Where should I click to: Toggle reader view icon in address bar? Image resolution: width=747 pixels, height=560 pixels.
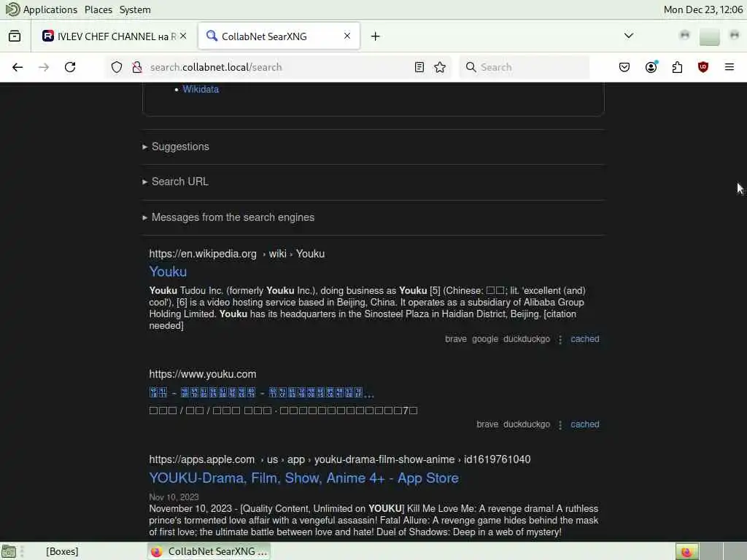[x=419, y=67]
